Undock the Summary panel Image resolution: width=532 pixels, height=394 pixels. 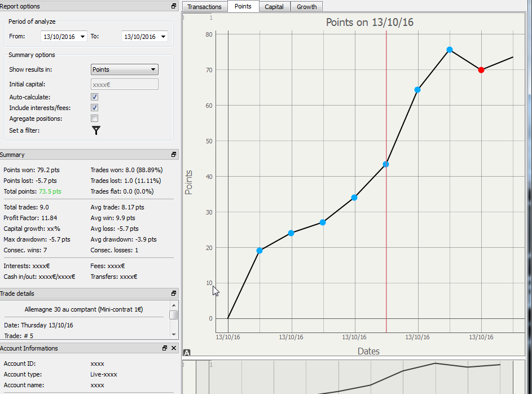coord(174,155)
